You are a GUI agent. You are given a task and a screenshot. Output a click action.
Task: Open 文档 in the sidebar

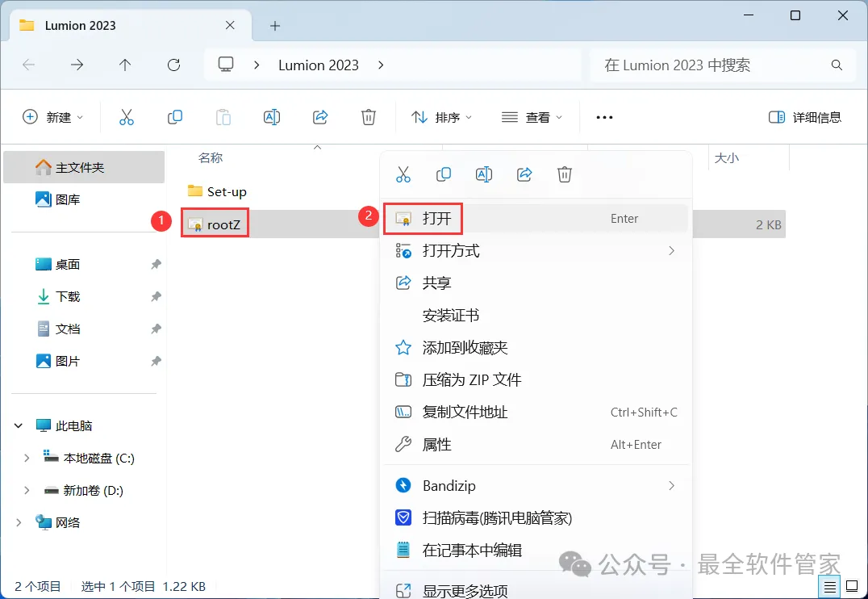(84, 329)
